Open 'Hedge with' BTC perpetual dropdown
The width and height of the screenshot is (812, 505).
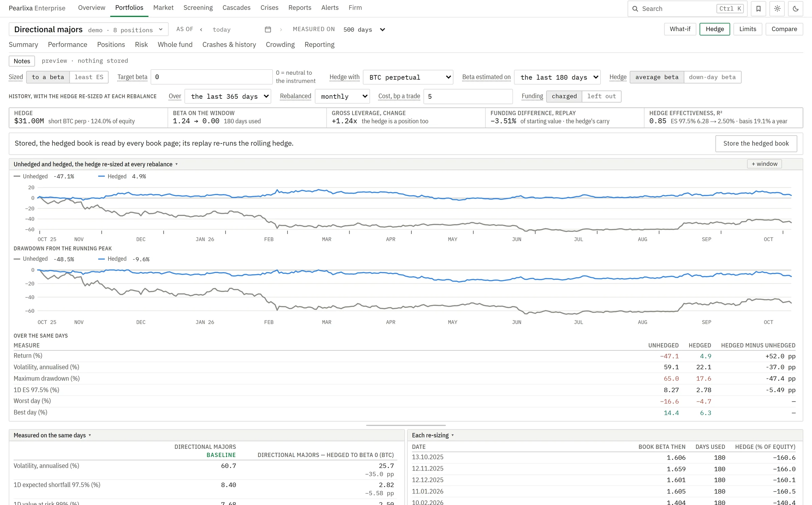[408, 77]
